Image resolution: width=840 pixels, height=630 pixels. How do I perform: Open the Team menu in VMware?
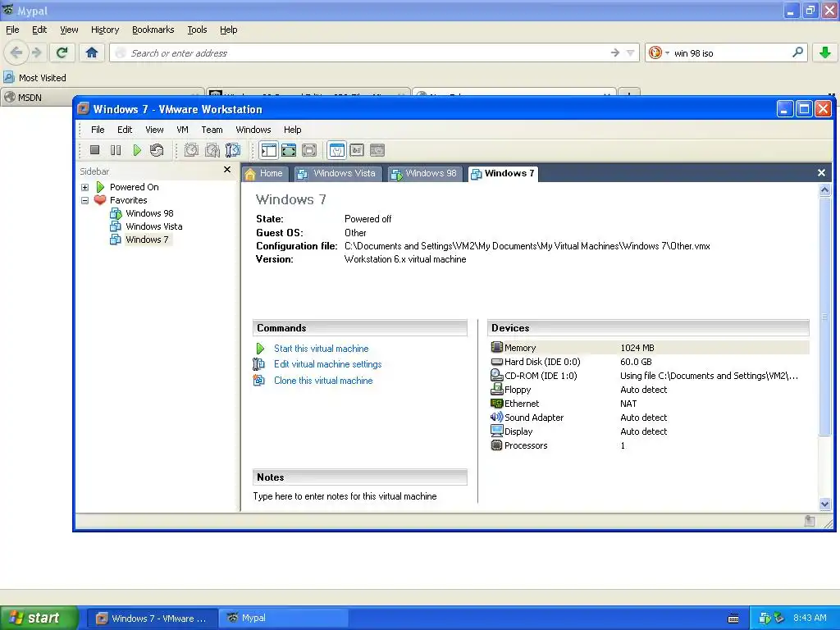(212, 130)
